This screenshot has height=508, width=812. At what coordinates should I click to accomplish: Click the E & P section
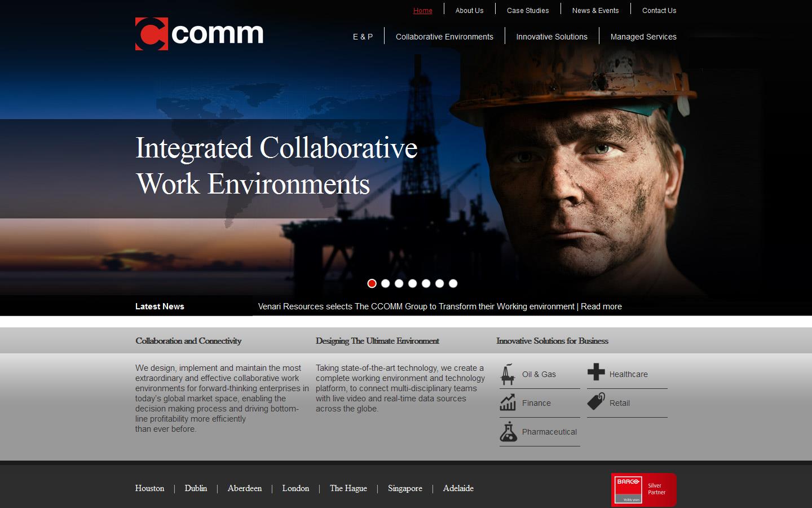(x=363, y=36)
